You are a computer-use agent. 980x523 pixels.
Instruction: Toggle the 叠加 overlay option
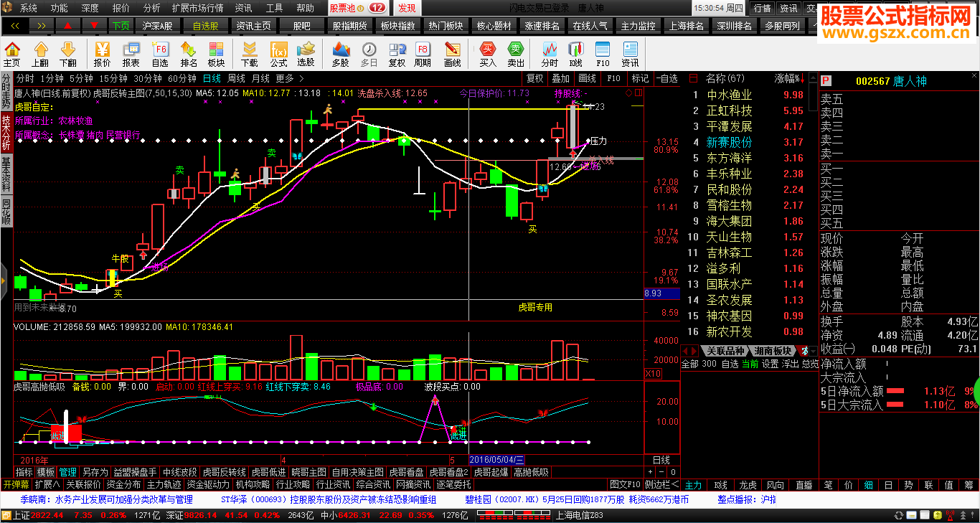click(x=560, y=78)
